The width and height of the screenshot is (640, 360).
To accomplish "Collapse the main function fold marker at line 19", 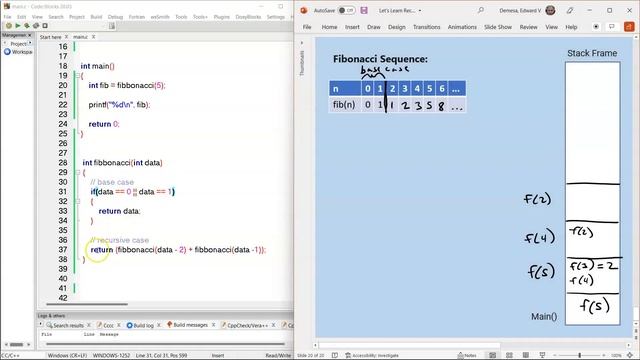I will click(x=78, y=76).
